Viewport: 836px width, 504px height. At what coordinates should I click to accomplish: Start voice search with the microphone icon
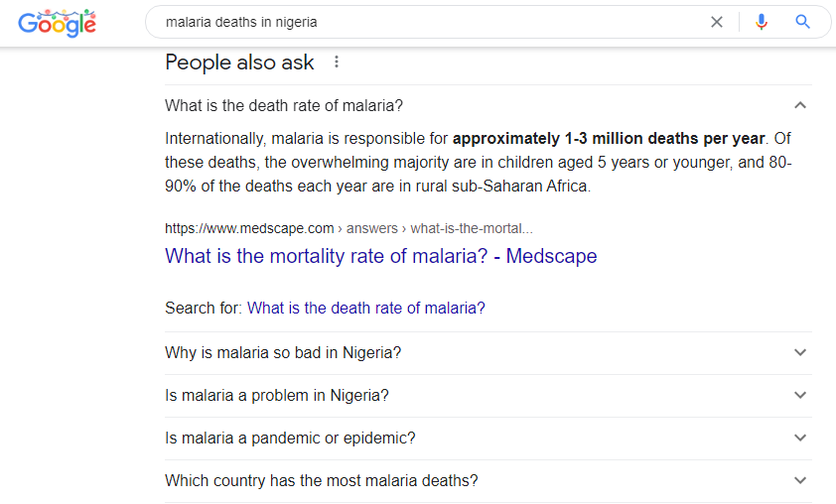[762, 22]
